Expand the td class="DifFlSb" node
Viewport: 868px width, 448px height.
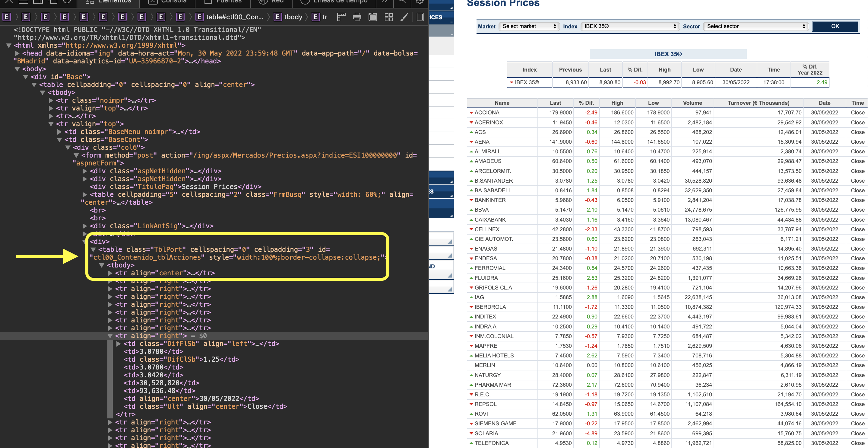[118, 344]
